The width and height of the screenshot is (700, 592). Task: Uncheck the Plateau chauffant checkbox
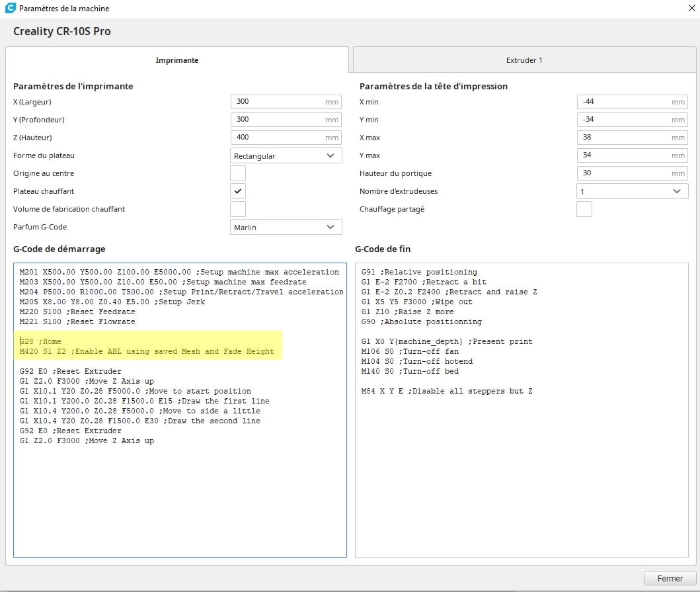(238, 191)
